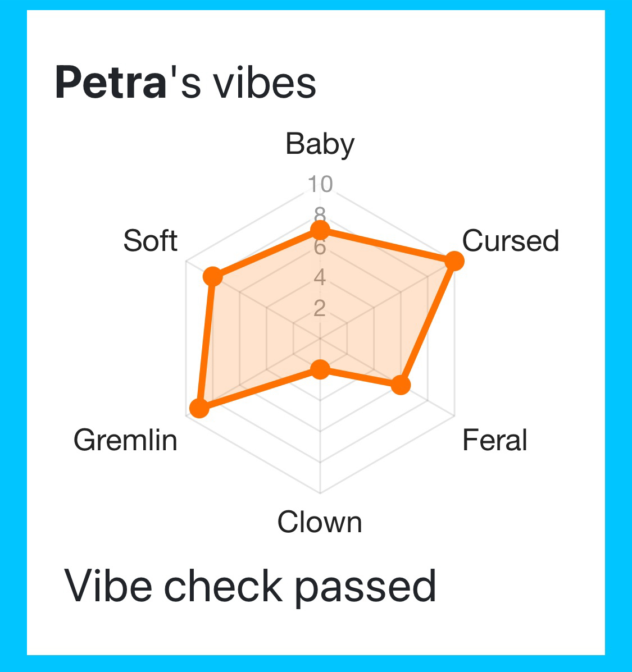Image resolution: width=632 pixels, height=672 pixels.
Task: Select the Soft data point marker
Action: [212, 276]
